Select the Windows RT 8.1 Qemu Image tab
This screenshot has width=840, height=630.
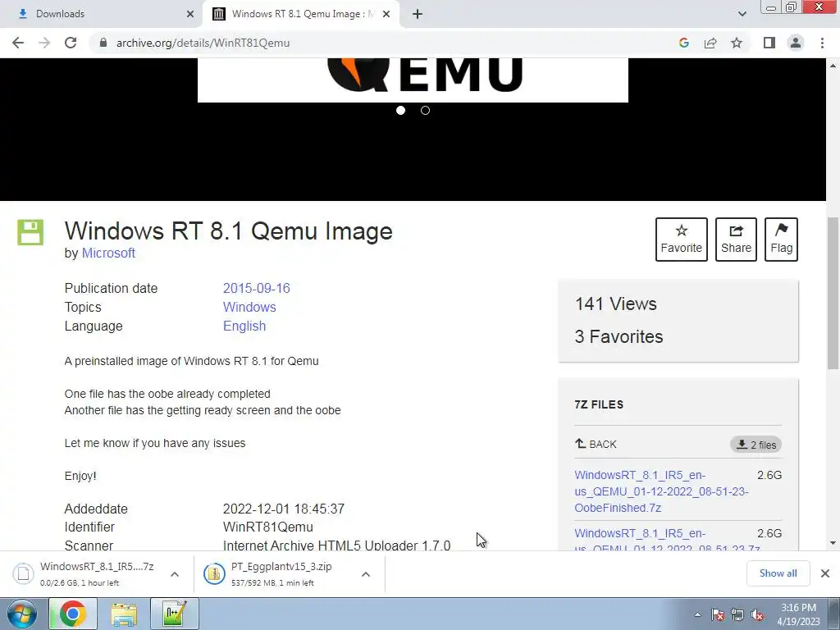(x=301, y=14)
